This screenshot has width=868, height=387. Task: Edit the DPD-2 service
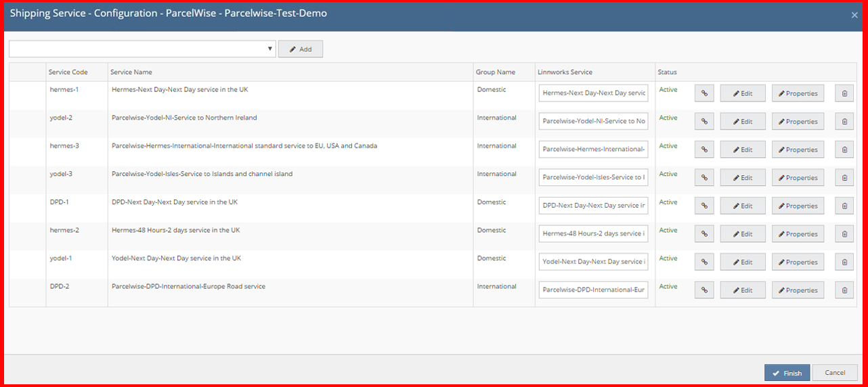point(743,290)
